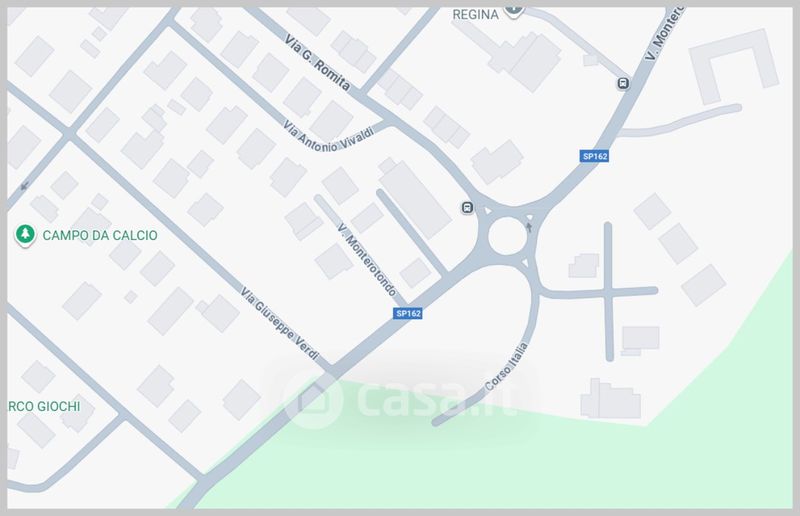Select the central V. Monterotondo street label
This screenshot has width=800, height=516.
pyautogui.click(x=366, y=260)
